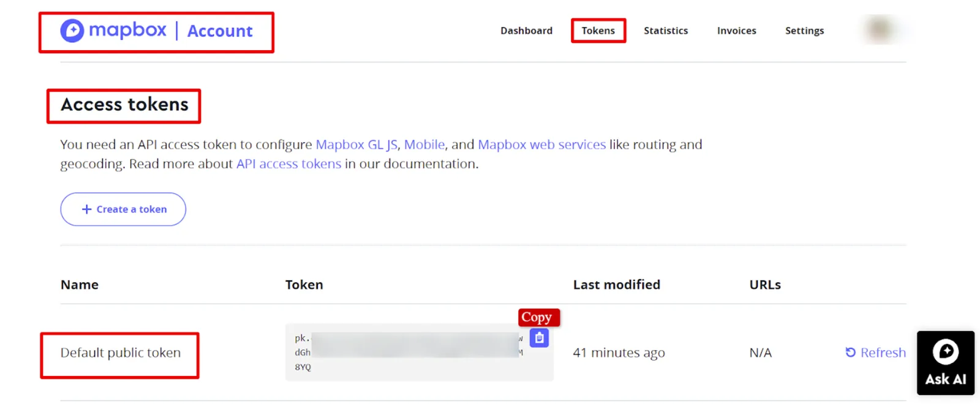Switch to the Tokens tab
Image resolution: width=980 pixels, height=404 pixels.
598,31
